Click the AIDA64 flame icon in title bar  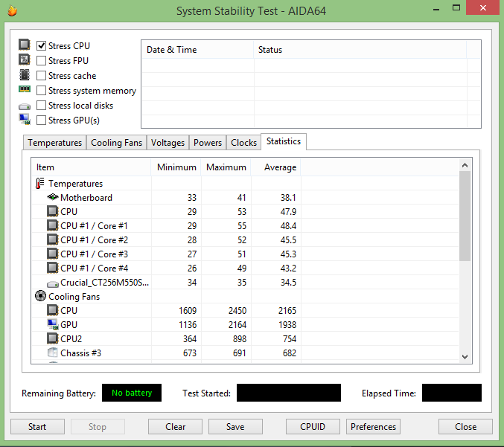pyautogui.click(x=13, y=11)
